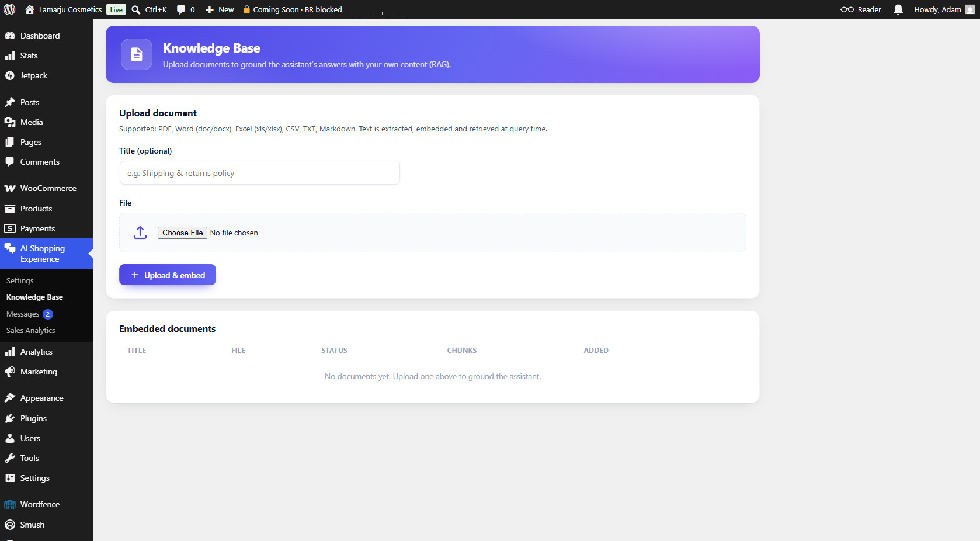Image resolution: width=980 pixels, height=541 pixels.
Task: Click the STATUS column header
Action: [334, 351]
